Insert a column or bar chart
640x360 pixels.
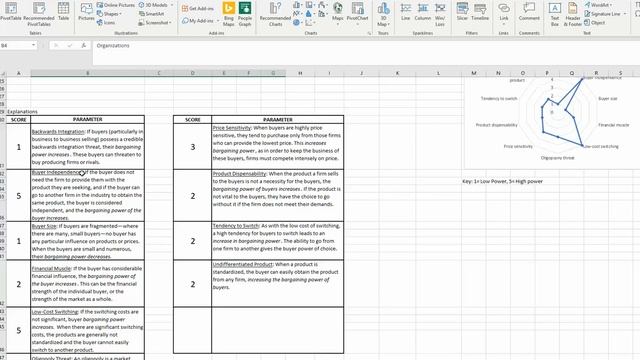tap(298, 5)
